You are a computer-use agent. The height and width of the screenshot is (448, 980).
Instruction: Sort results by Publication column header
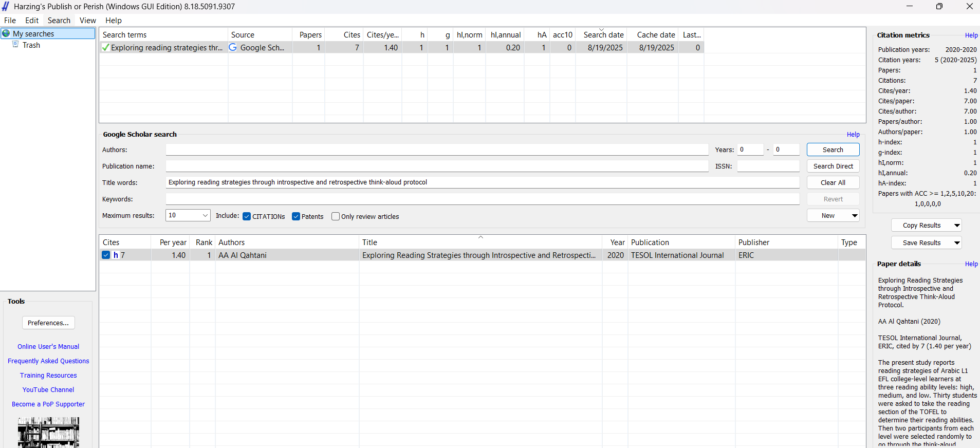click(x=682, y=242)
